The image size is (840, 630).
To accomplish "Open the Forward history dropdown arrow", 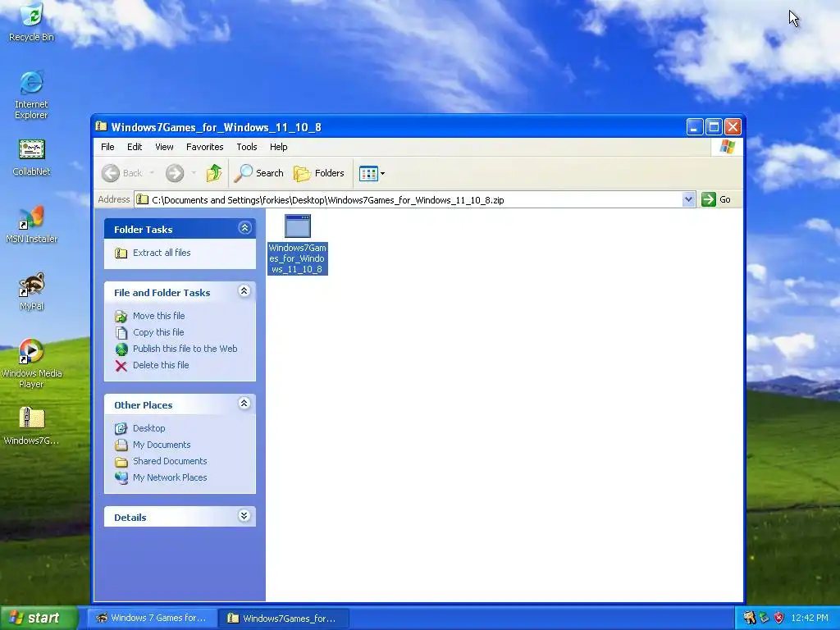I will point(194,173).
